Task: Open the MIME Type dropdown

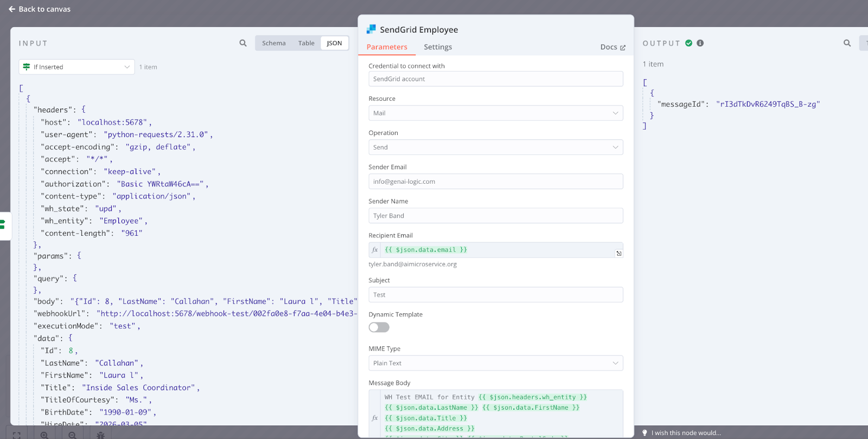Action: (495, 363)
